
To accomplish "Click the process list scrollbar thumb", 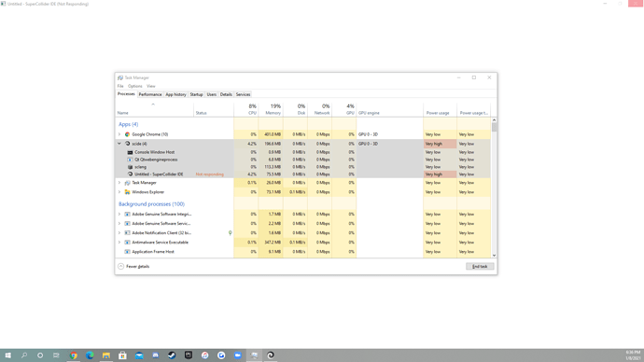I will pyautogui.click(x=494, y=127).
